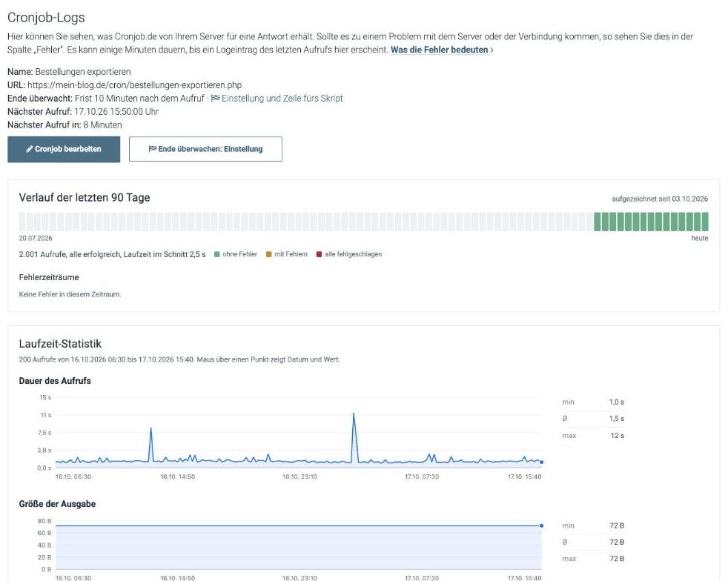Click the 200 Aufrufe von 16.10.2026 description
The image size is (728, 581).
(x=179, y=359)
